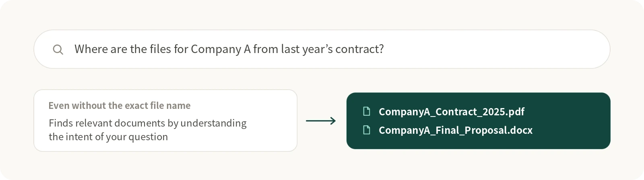Click the 'Finds relevant documents by understanding' line
Image resolution: width=644 pixels, height=180 pixels.
[x=148, y=123]
